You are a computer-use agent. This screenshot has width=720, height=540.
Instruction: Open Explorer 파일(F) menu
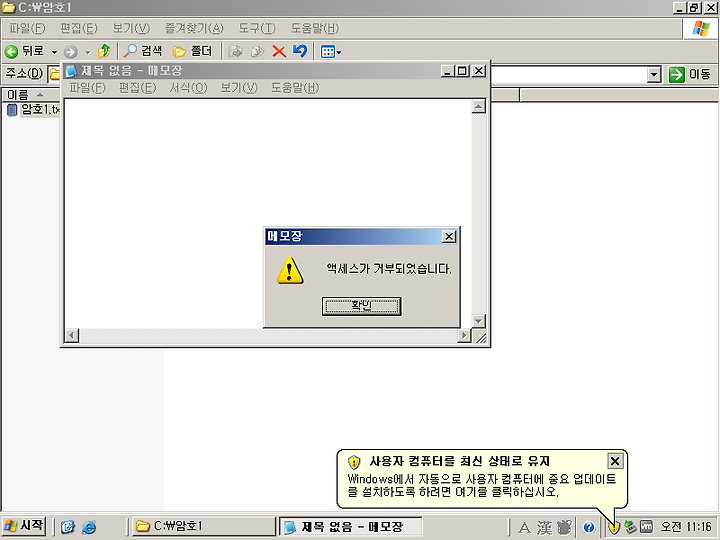point(28,28)
